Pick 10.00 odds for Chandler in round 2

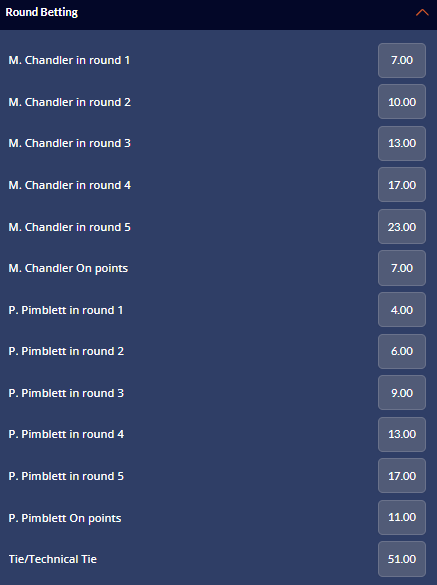point(402,102)
